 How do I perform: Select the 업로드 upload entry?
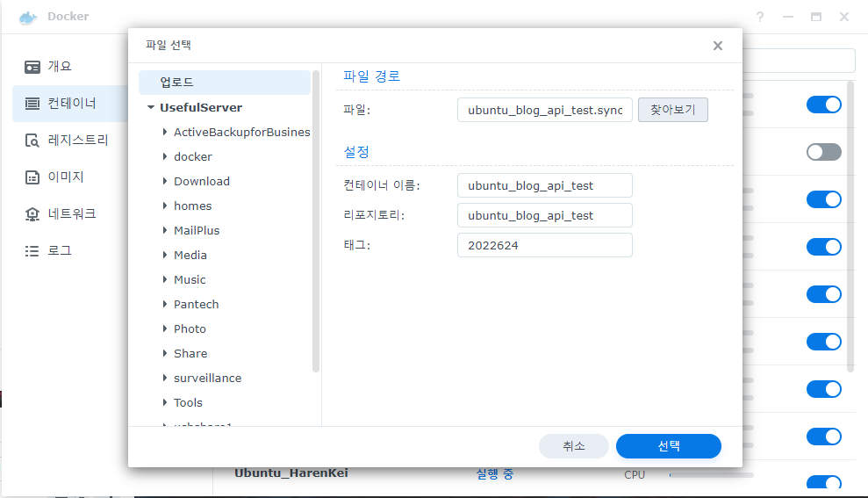pos(225,83)
